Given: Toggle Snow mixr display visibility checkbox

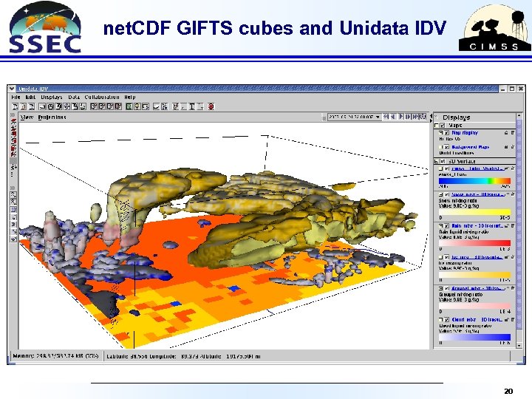Looking at the screenshot, I should pos(447,195).
